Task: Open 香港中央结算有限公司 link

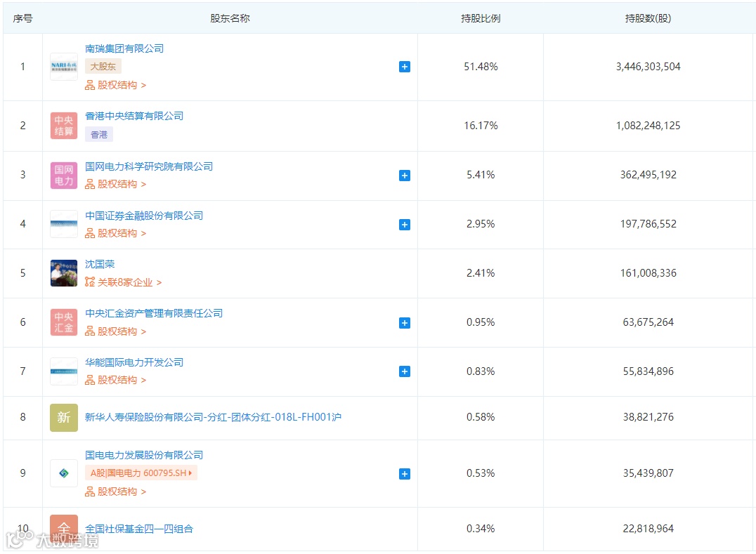Action: click(x=134, y=116)
